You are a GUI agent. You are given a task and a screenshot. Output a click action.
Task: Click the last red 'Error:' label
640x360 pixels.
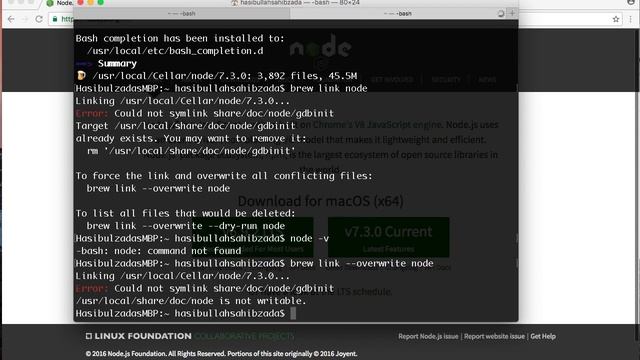click(x=92, y=288)
